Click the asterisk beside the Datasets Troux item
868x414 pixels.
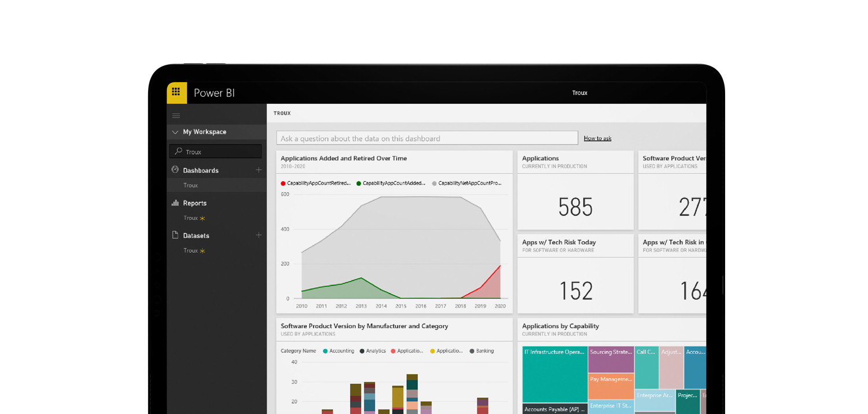(x=203, y=251)
